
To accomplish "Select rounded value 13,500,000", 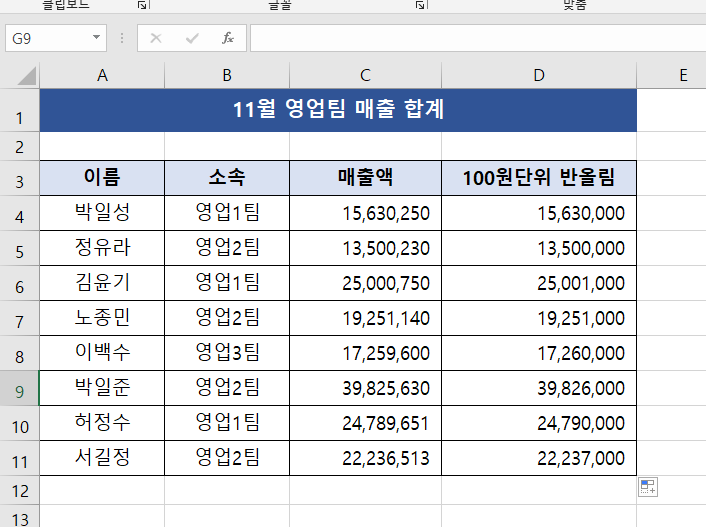I will 539,248.
